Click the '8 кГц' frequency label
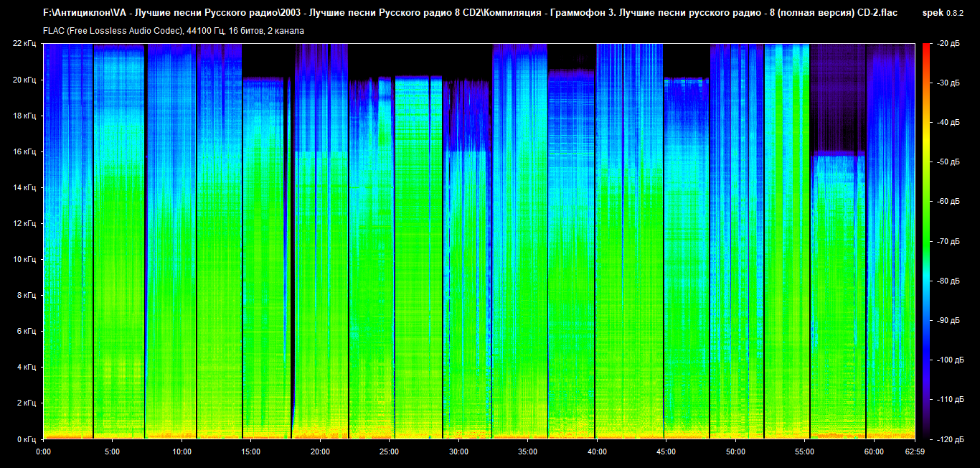Image resolution: width=980 pixels, height=468 pixels. pyautogui.click(x=26, y=295)
